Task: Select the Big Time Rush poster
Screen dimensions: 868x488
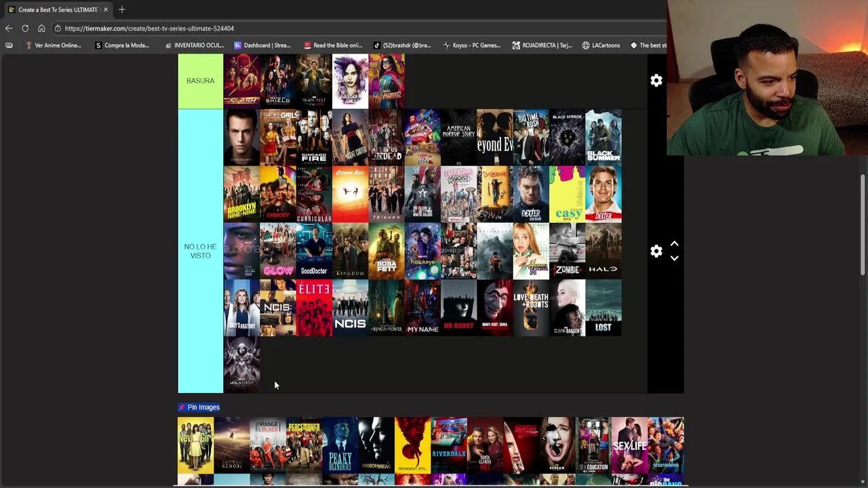Action: pyautogui.click(x=531, y=138)
